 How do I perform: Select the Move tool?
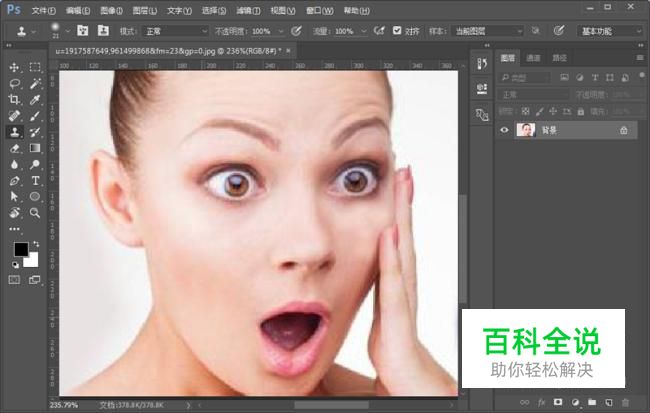tap(15, 67)
